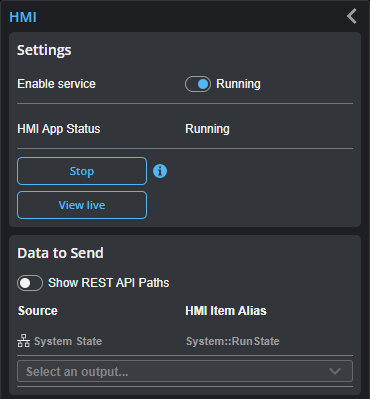Click the Show REST API Paths label

[109, 283]
